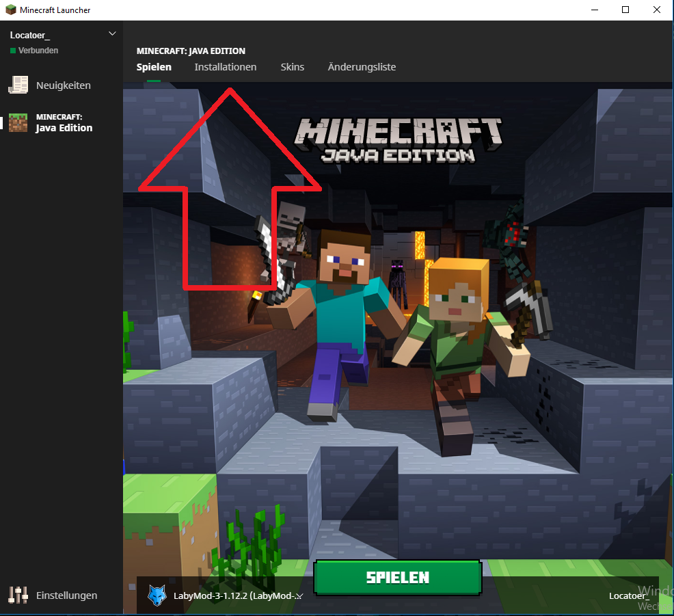Image resolution: width=674 pixels, height=616 pixels.
Task: Click the Verbunden connection status
Action: coord(34,51)
